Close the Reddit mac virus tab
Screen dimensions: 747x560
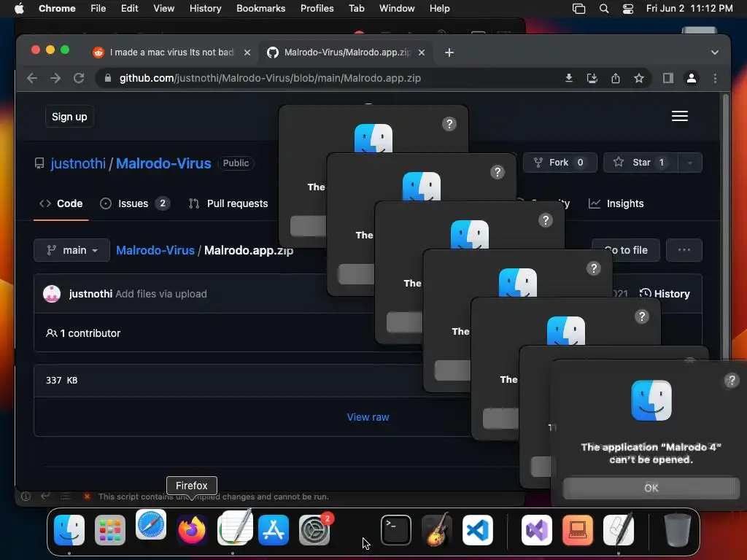247,52
